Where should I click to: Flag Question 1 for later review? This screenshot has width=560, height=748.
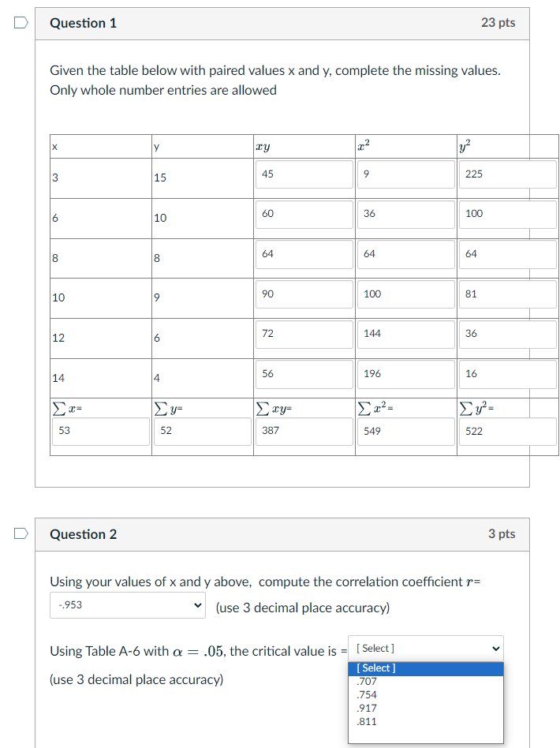pos(20,23)
